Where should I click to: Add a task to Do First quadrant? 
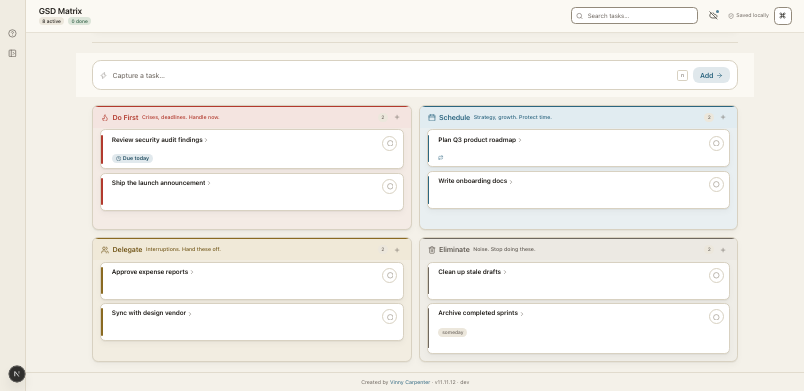tap(397, 117)
